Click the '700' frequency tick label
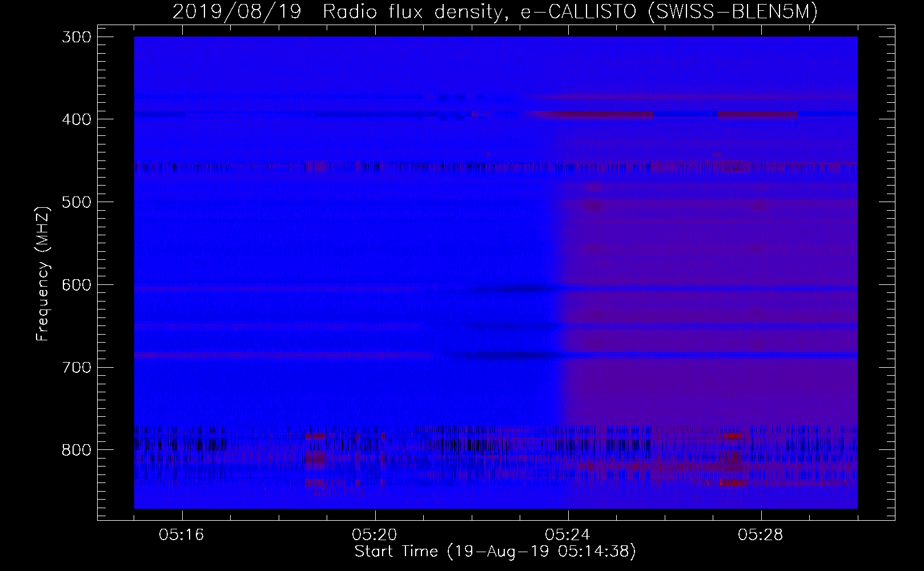Image resolution: width=924 pixels, height=571 pixels. 75,367
